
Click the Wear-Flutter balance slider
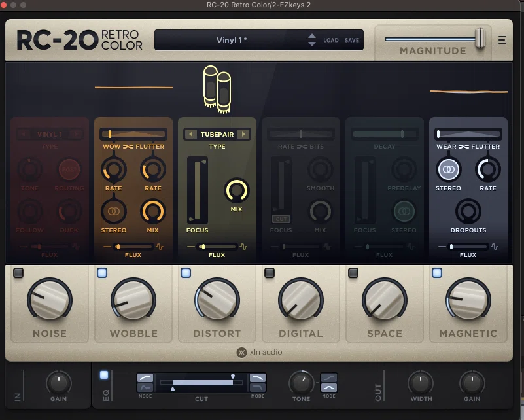tap(468, 134)
